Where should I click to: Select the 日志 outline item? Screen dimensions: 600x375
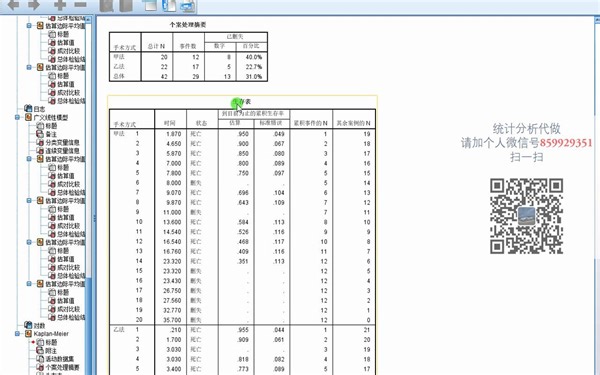39,109
